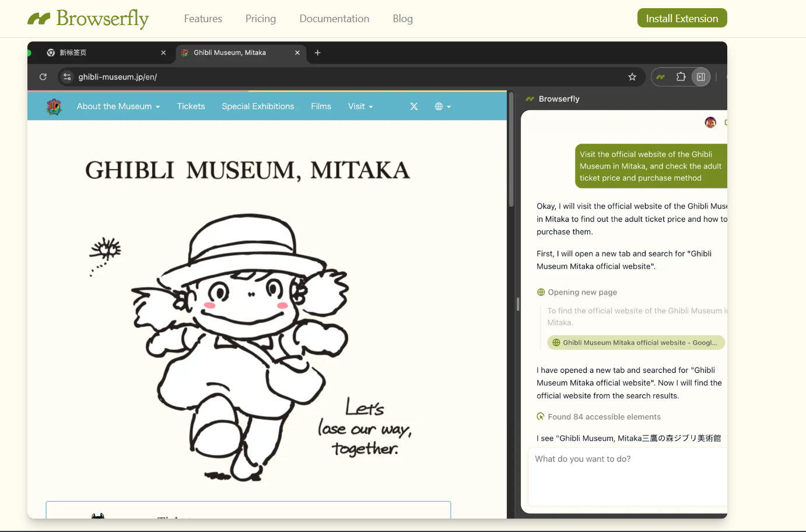Open the Pricing page
The width and height of the screenshot is (806, 532).
click(261, 19)
